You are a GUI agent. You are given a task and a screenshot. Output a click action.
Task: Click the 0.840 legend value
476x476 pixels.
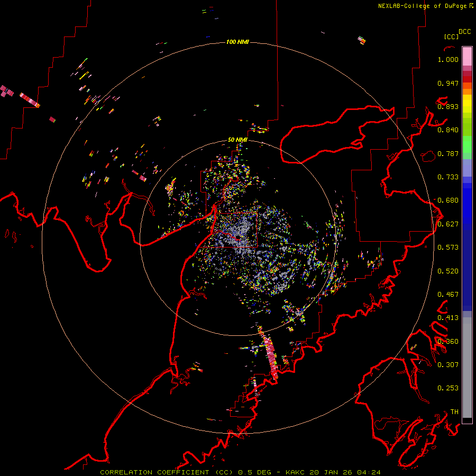point(448,130)
